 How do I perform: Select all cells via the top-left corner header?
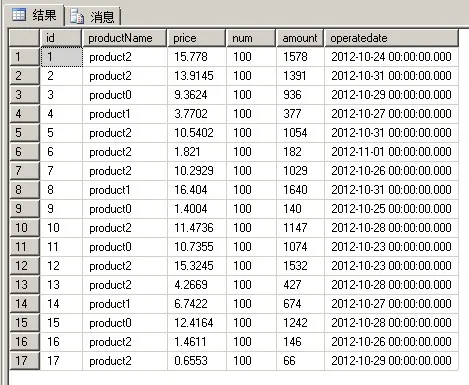24,38
